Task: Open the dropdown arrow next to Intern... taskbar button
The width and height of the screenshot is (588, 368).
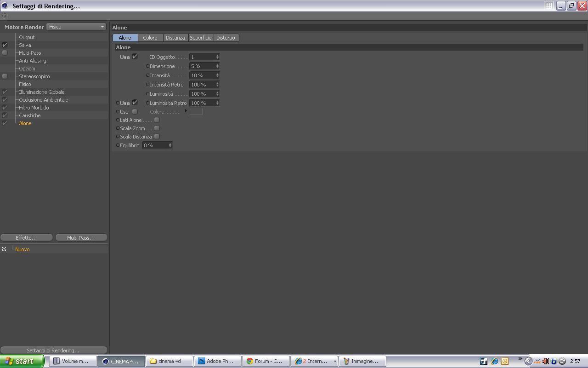Action: (x=334, y=361)
